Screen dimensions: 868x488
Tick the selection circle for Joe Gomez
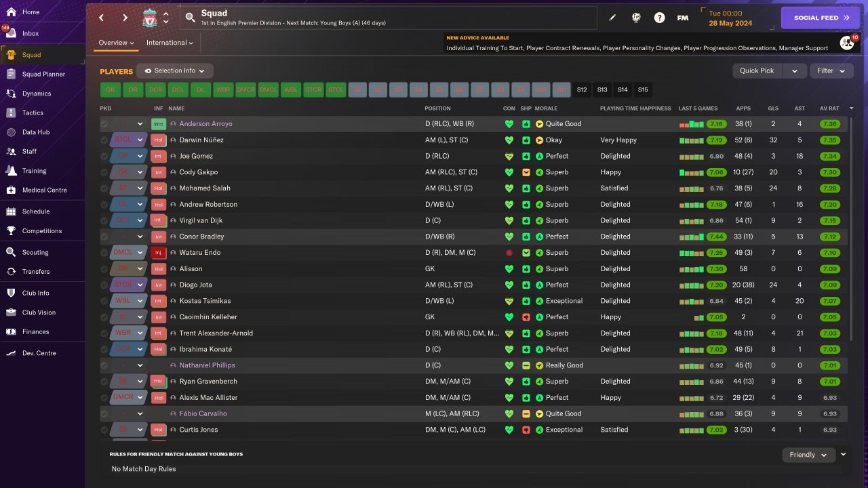coord(104,156)
